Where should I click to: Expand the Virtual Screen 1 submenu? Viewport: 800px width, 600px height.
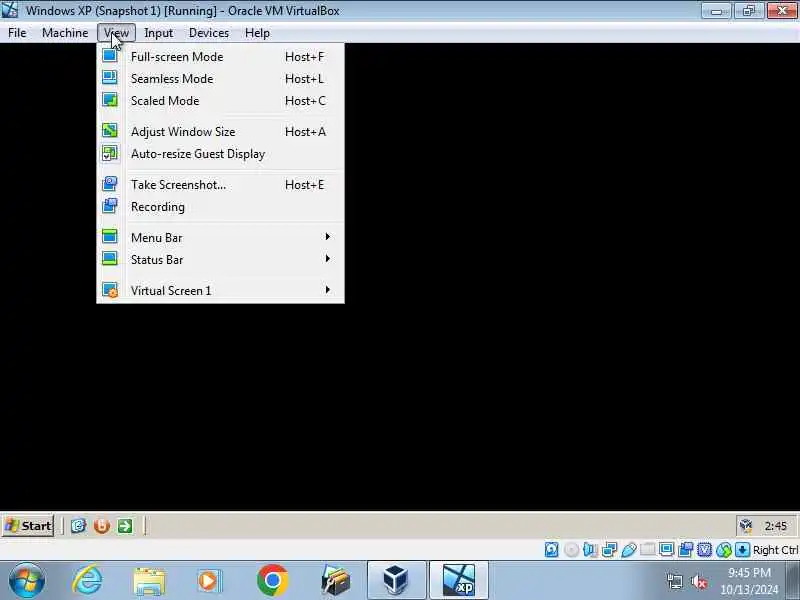[x=220, y=290]
